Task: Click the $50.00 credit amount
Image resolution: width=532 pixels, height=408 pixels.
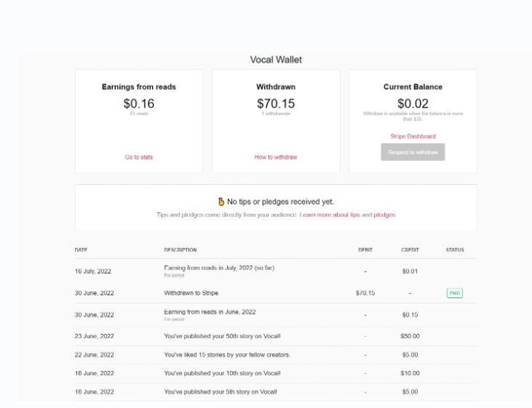Action: [x=410, y=336]
